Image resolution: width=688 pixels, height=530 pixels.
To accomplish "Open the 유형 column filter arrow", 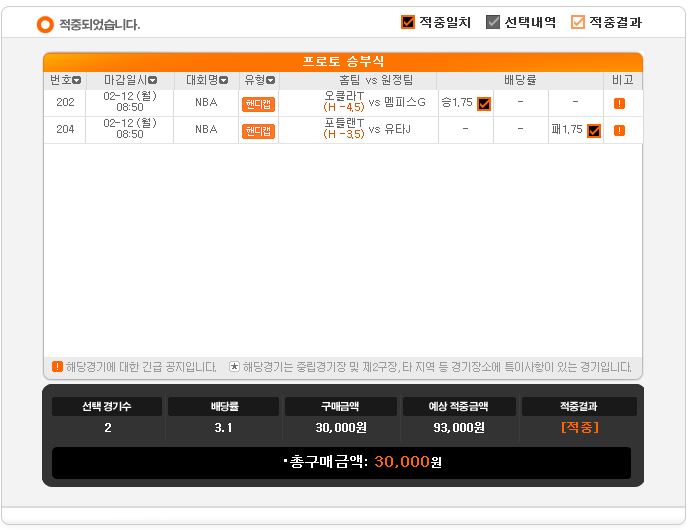I will [x=271, y=80].
